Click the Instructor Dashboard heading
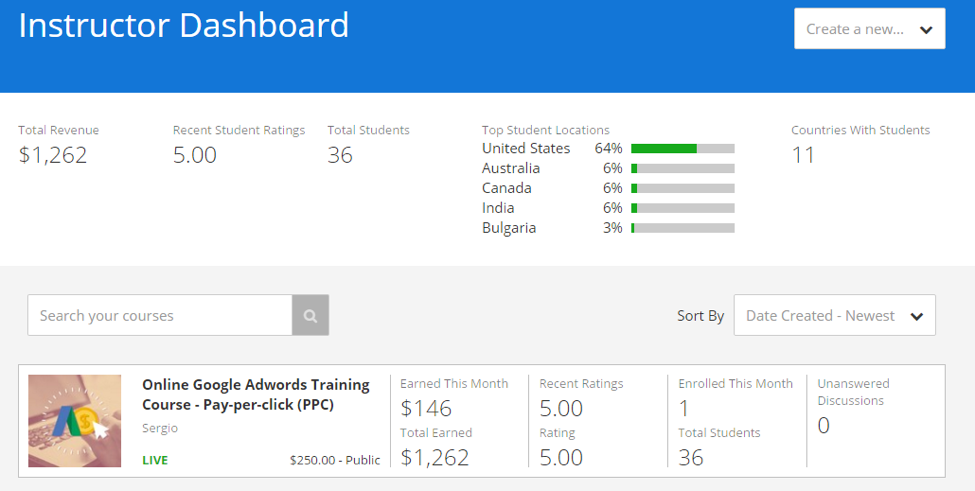This screenshot has width=975, height=491. tap(184, 26)
